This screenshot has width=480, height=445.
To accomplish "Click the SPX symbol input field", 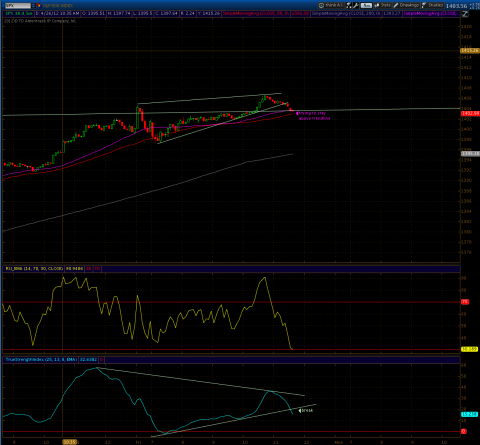I will 18,5.
